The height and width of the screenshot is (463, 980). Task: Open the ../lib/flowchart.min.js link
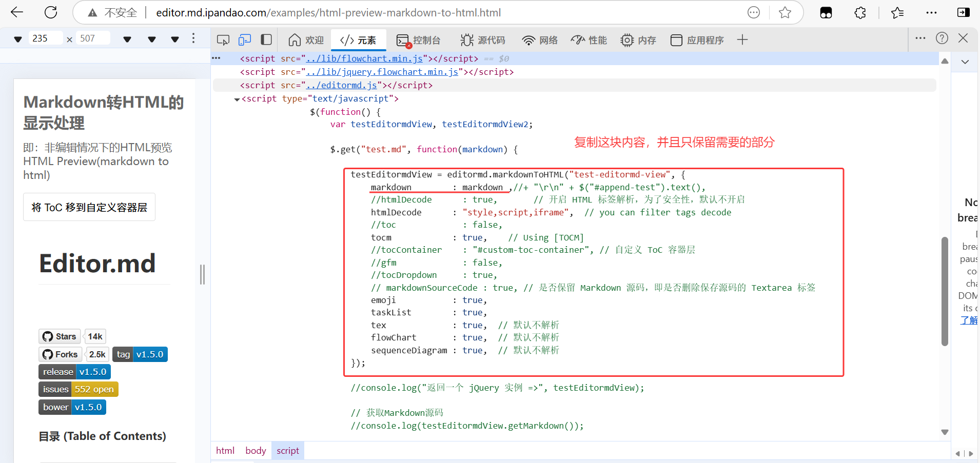click(364, 58)
